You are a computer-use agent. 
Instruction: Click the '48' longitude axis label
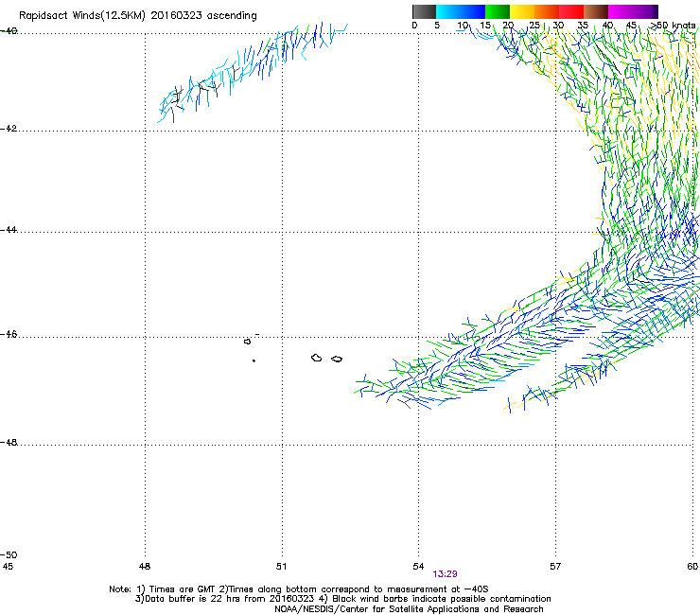click(x=145, y=567)
